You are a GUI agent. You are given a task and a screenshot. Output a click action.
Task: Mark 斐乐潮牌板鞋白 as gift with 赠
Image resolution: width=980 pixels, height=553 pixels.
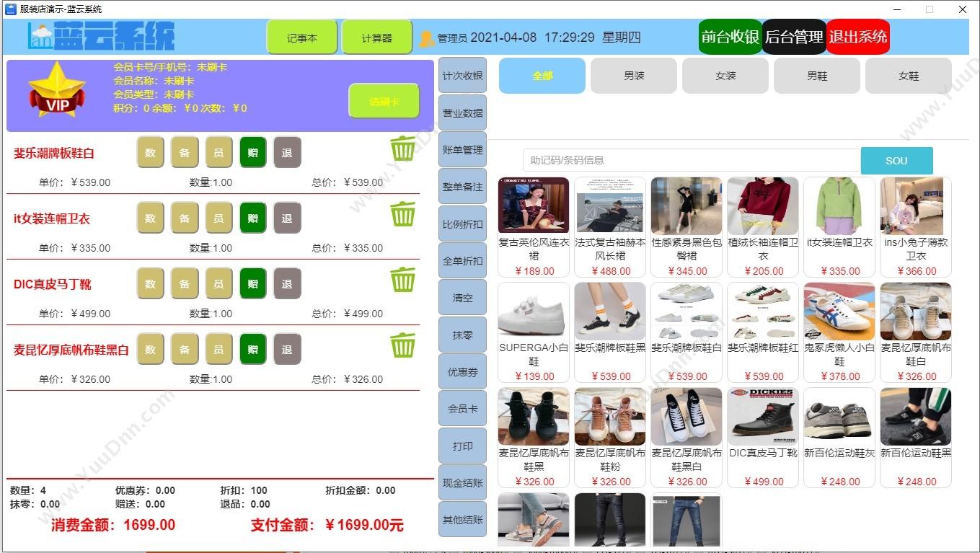[253, 152]
